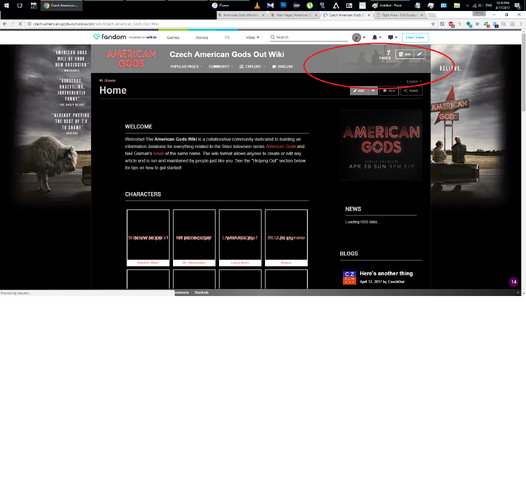Click the blog author avatar icon
The width and height of the screenshot is (526, 480).
coord(349,277)
